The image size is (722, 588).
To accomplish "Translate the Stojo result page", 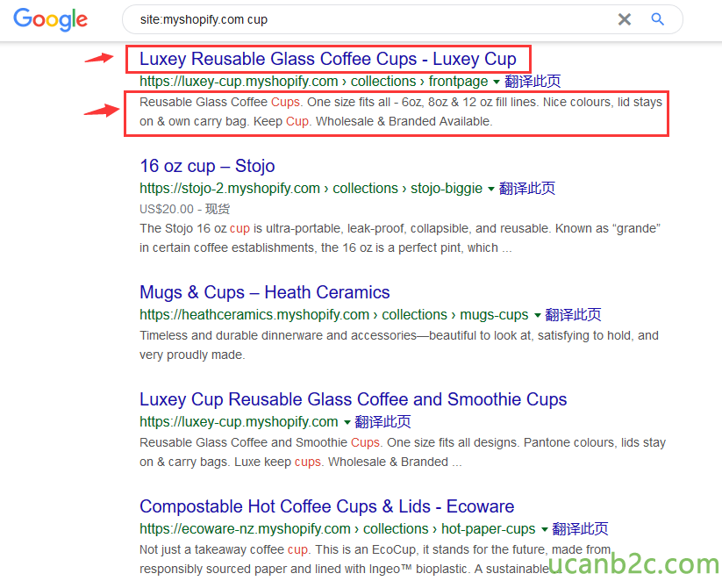I will click(526, 189).
